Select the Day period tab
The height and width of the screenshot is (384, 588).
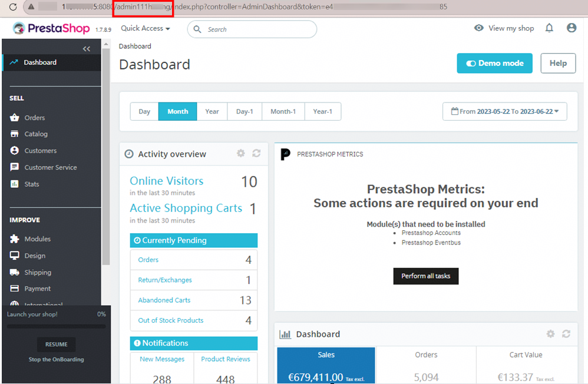point(144,111)
